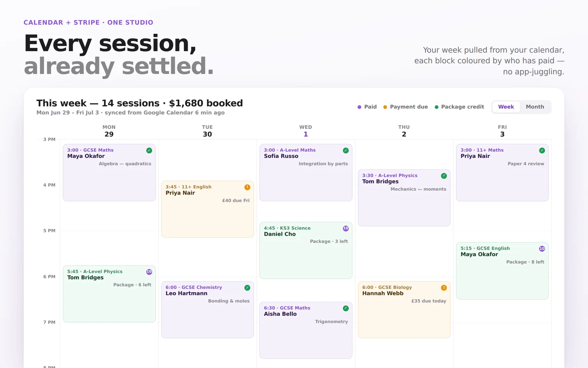Click the paid checkmark on Sofia Russo's A-Level Maths
Screen dimensions: 588x368
(x=346, y=150)
